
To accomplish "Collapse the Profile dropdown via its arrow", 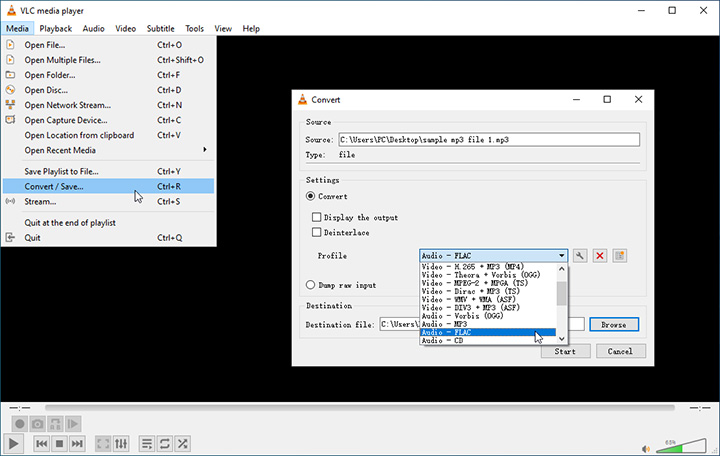I will [561, 256].
